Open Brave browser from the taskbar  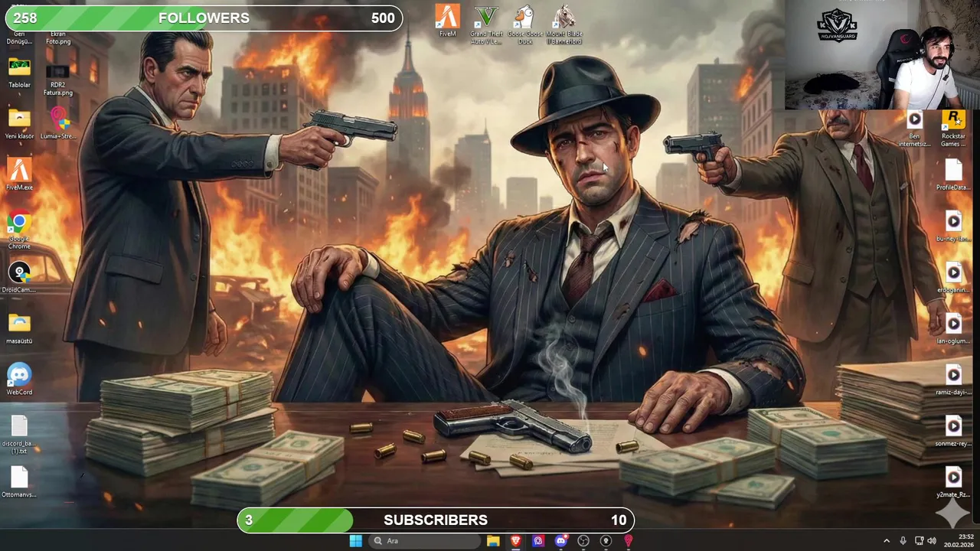click(515, 541)
